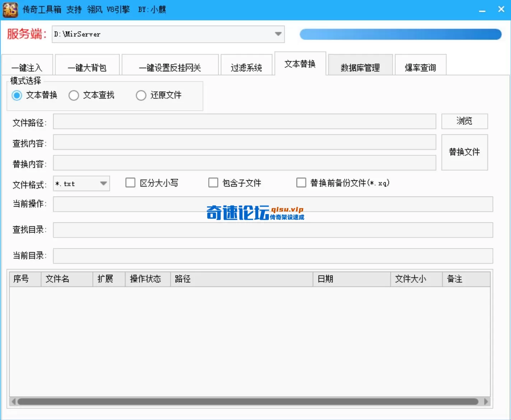This screenshot has width=511, height=420.
Task: Click the 替换文件 replace button
Action: click(x=464, y=152)
